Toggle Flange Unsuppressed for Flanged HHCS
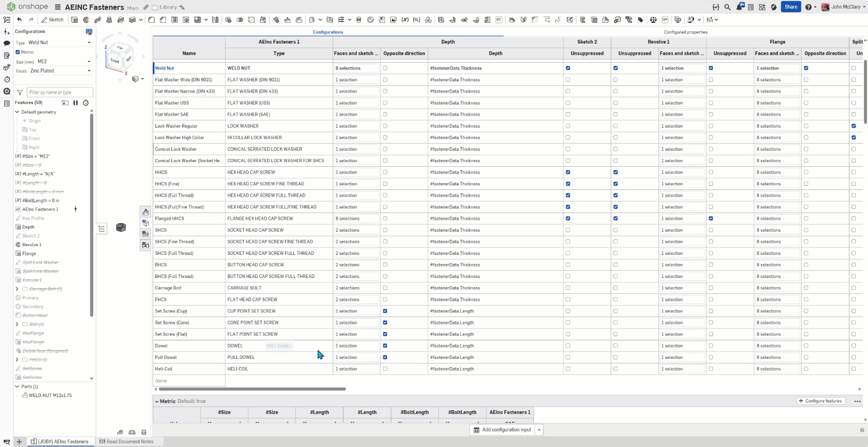Screen dimensions: 868x447 [x=711, y=219]
